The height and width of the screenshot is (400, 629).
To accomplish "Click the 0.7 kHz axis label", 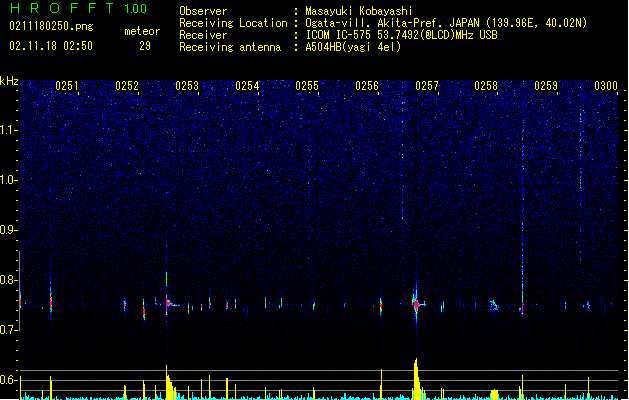I will (9, 330).
